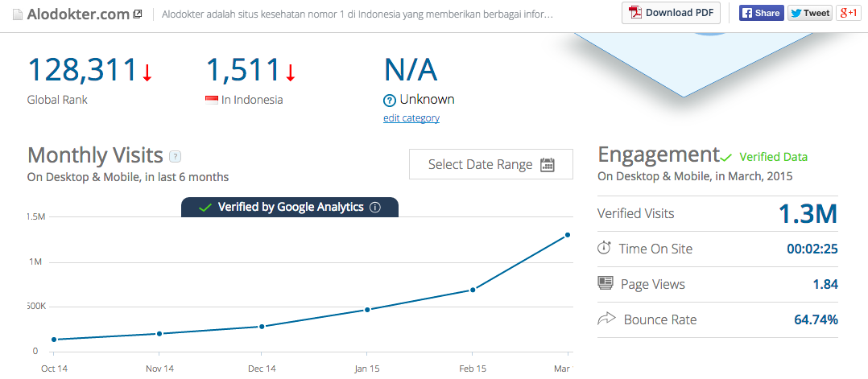Click the 1.84 page views value

[825, 284]
